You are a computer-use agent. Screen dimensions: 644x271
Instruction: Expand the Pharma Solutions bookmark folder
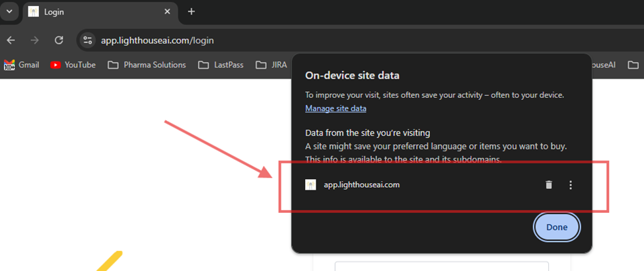click(147, 65)
